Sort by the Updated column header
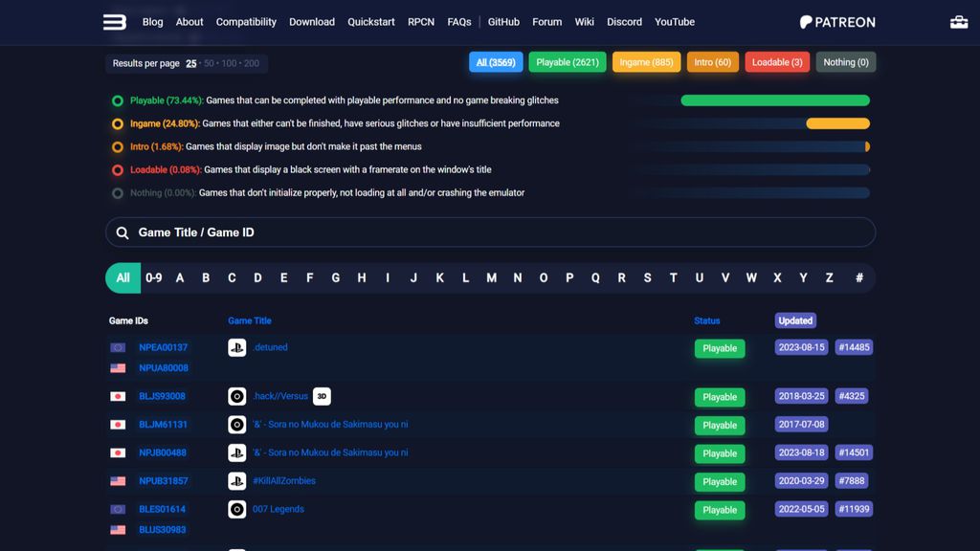Image resolution: width=980 pixels, height=551 pixels. [x=795, y=320]
